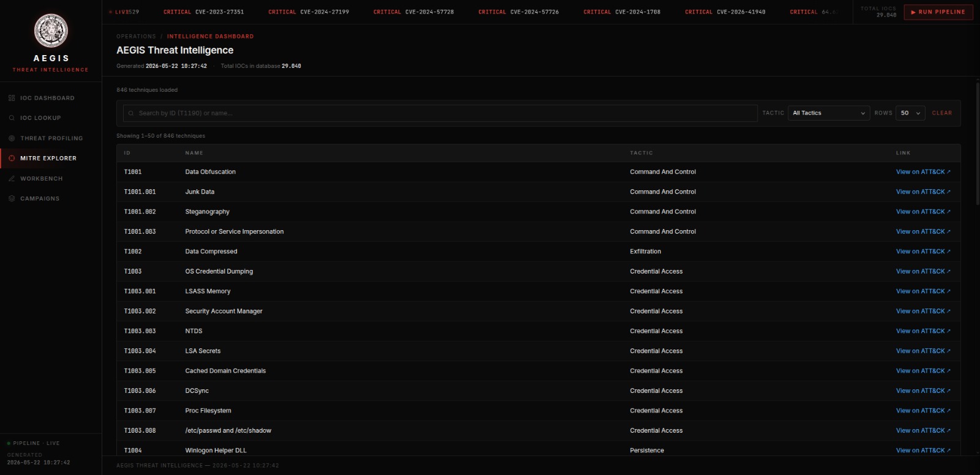Click the technique name Data Obfuscation
Screen dimensions: 980x475
[210, 172]
